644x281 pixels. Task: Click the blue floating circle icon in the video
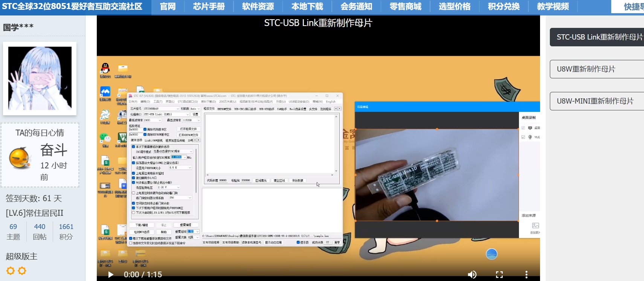(x=491, y=254)
